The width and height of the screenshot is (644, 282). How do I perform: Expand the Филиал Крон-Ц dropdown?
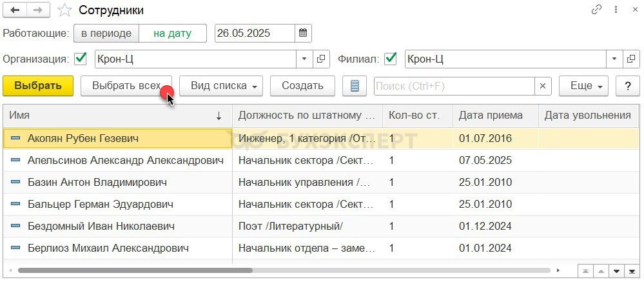click(614, 59)
